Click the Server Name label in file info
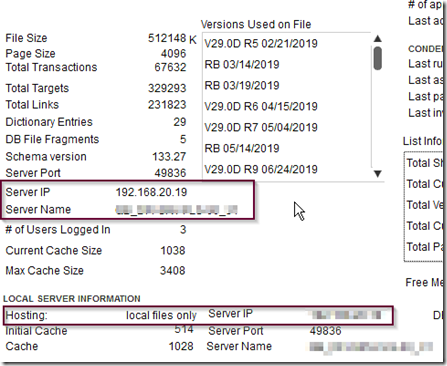Screen dimensions: 447x366 tap(38, 210)
